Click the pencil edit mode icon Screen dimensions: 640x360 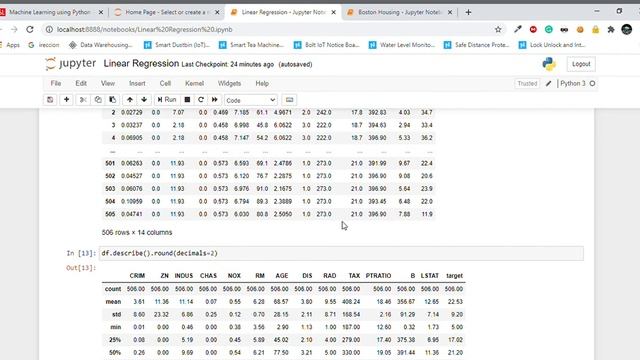tap(549, 83)
